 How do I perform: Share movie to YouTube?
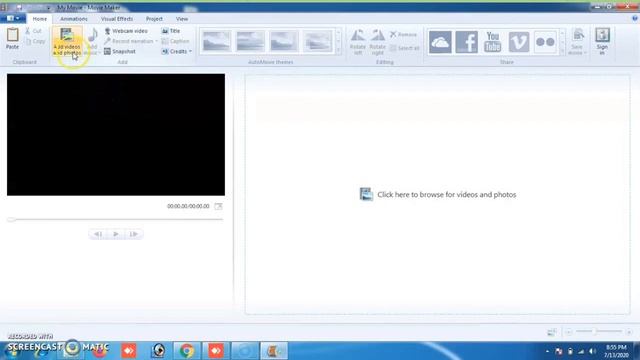click(x=493, y=42)
